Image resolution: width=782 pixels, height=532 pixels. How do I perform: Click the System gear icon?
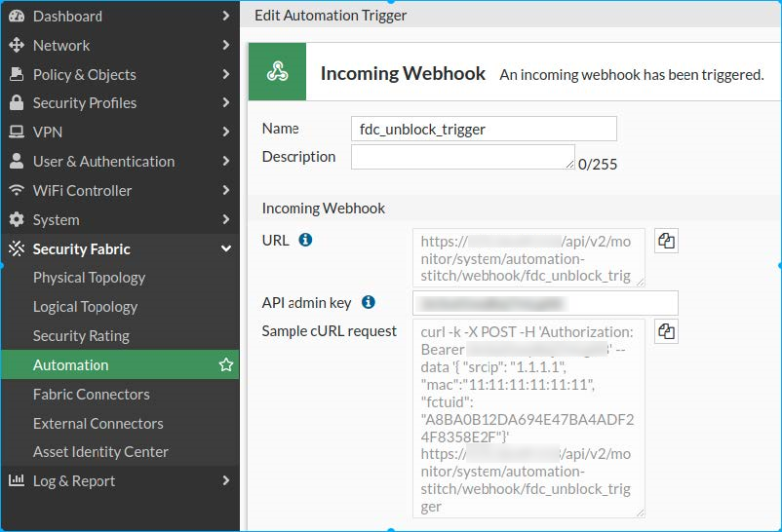17,220
